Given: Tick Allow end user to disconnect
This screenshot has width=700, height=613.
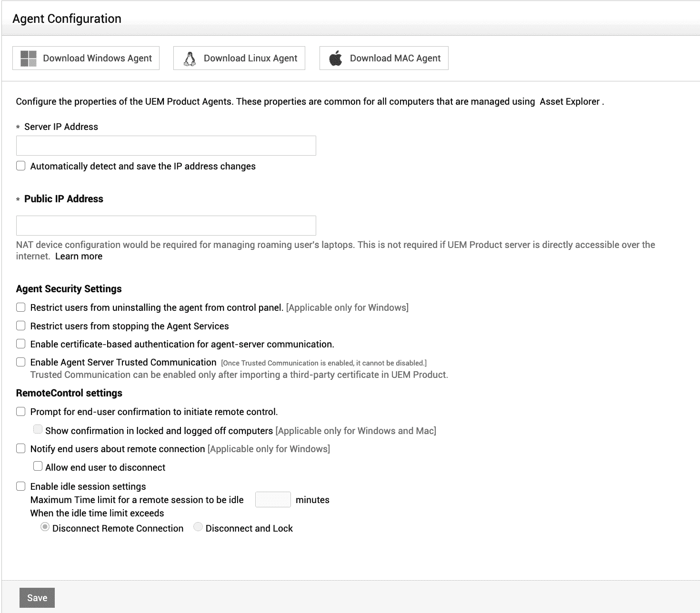Looking at the screenshot, I should point(38,467).
